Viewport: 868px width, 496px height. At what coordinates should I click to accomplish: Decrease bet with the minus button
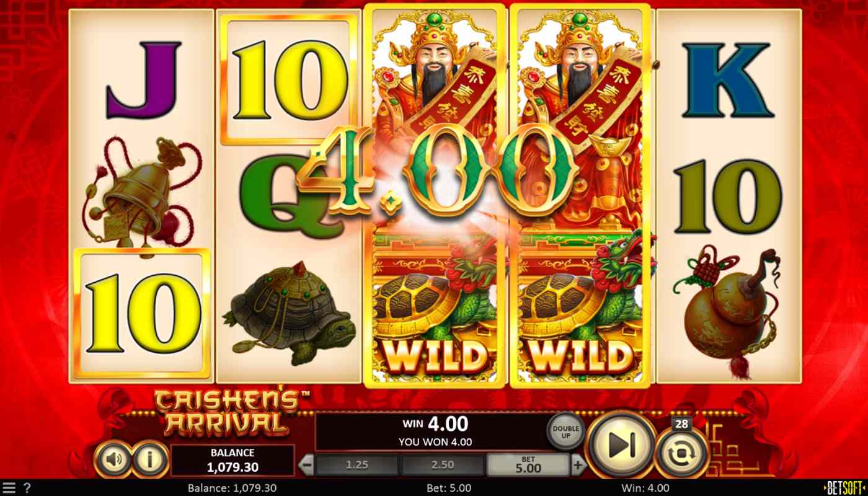(306, 464)
